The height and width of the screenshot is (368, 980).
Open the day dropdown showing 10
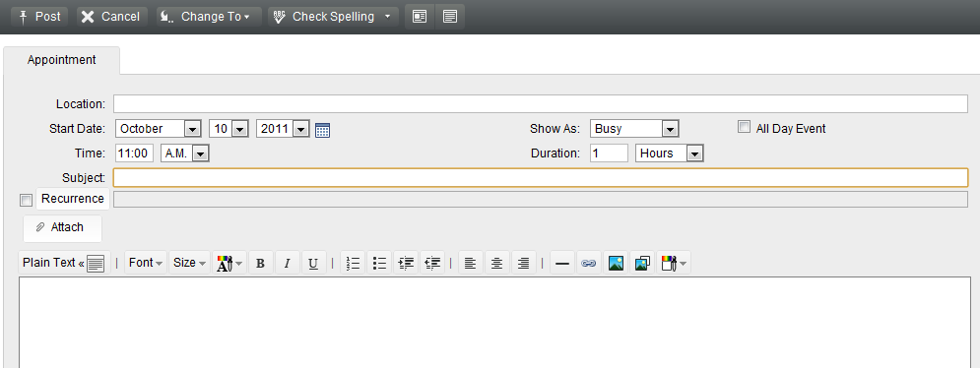point(229,129)
